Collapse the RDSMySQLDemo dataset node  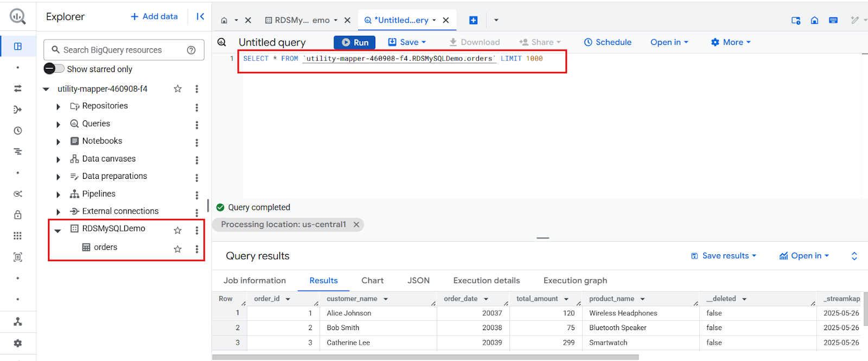point(58,231)
